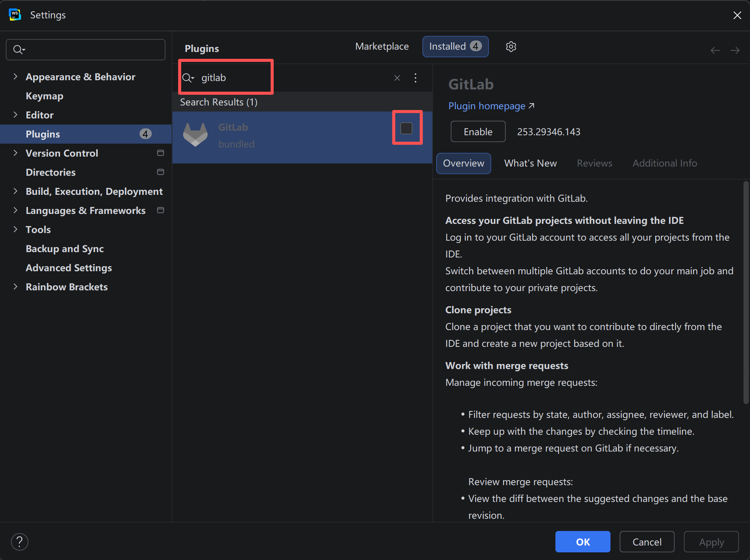
Task: Click the Languages & Frameworks project-level icon
Action: point(161,210)
